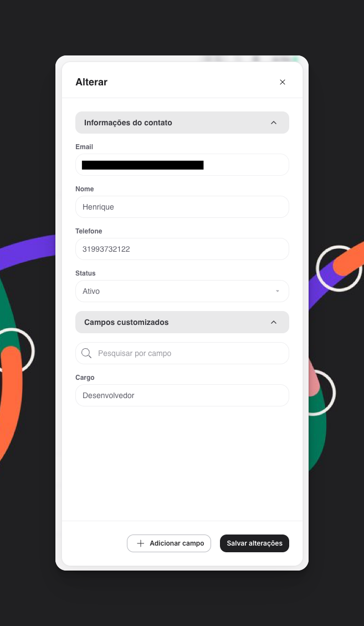364x626 pixels.
Task: Click the Campos customizados section header text
Action: [126, 322]
